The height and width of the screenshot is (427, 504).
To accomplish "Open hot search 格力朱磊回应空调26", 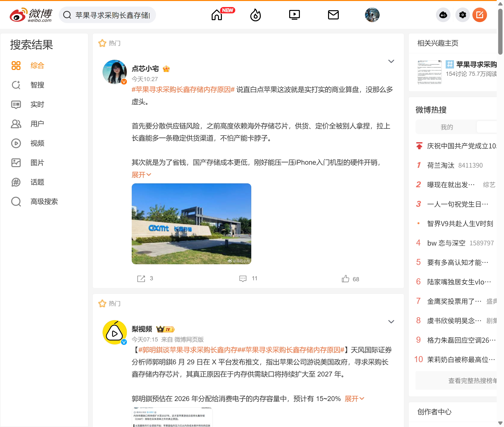I will [x=461, y=340].
